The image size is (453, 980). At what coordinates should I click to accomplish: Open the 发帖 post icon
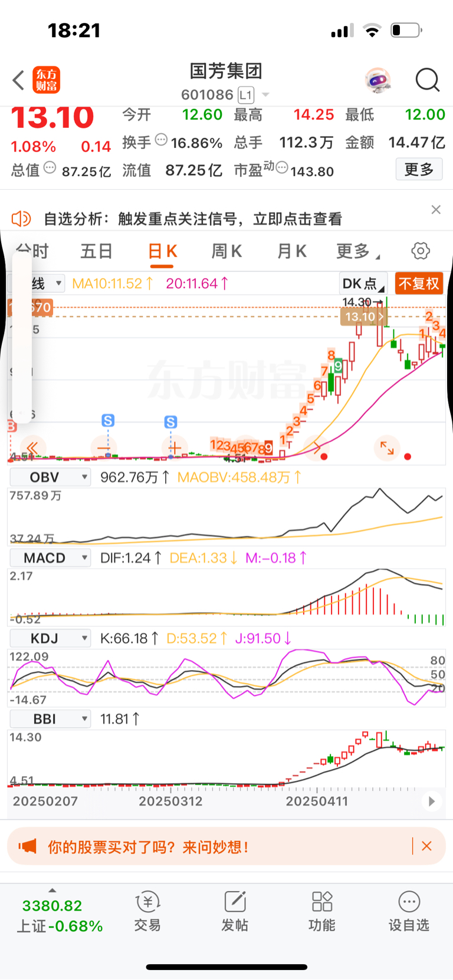click(235, 911)
